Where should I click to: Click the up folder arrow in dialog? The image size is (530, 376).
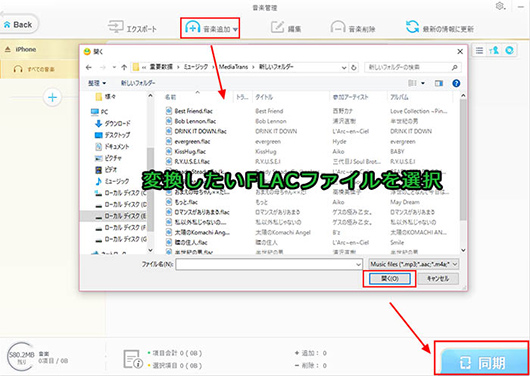[124, 68]
